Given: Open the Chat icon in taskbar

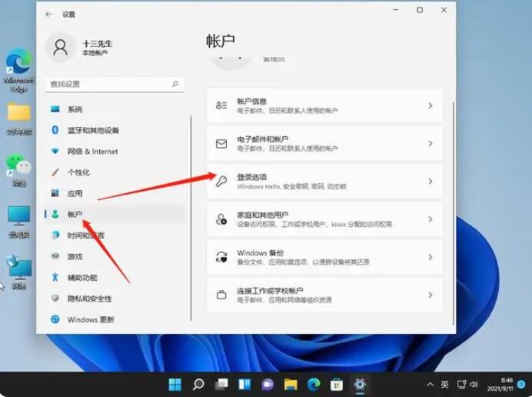Looking at the screenshot, I should tap(268, 385).
